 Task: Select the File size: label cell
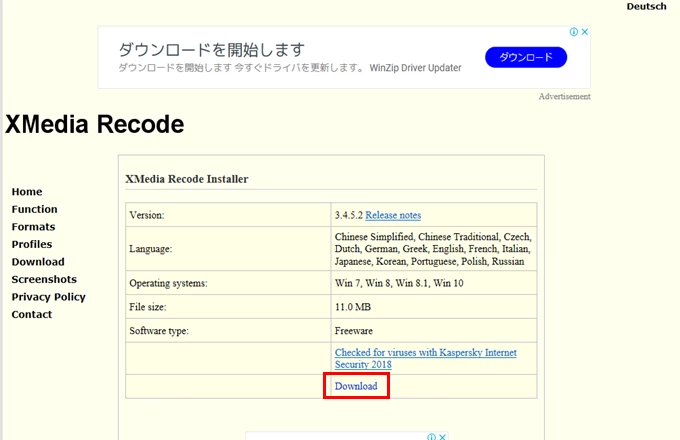228,307
